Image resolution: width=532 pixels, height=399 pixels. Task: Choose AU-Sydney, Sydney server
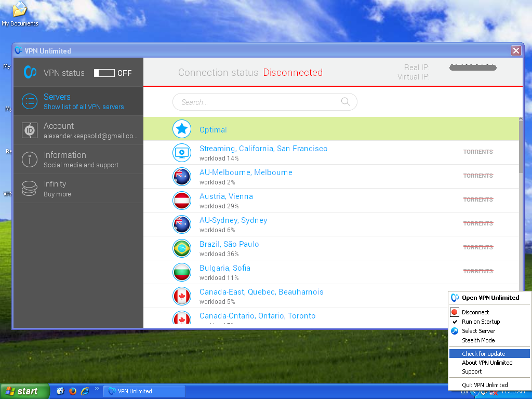pyautogui.click(x=331, y=224)
